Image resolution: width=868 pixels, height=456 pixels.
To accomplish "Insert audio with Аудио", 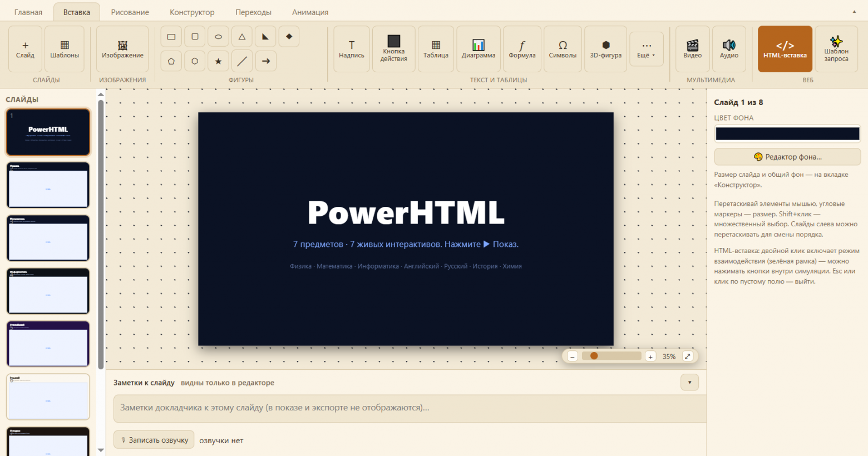I will point(729,49).
